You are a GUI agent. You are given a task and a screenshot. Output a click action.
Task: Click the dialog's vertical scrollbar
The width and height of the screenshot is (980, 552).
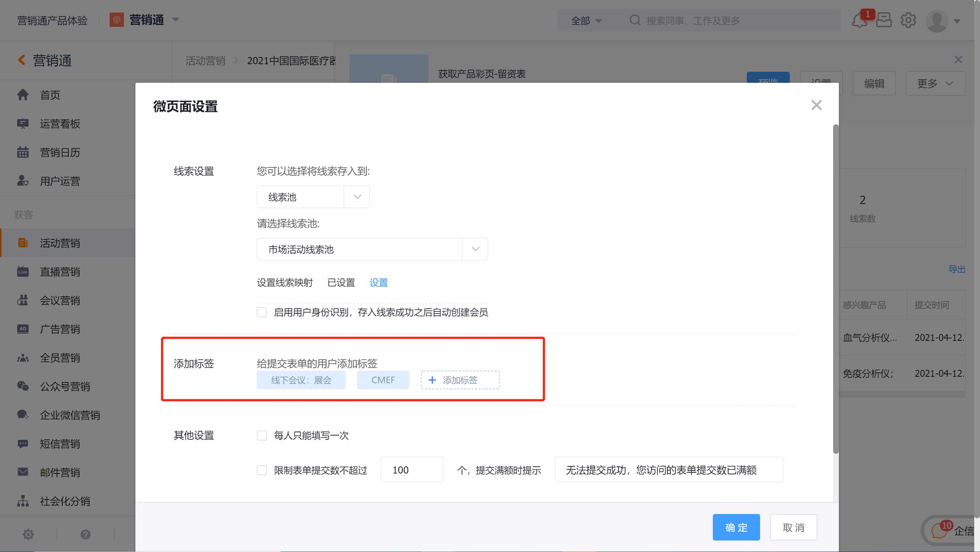[x=835, y=289]
